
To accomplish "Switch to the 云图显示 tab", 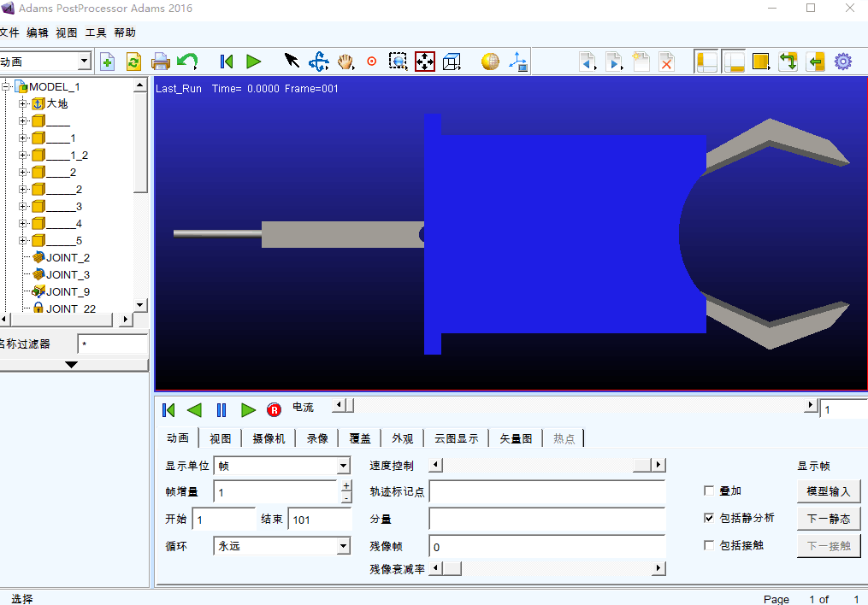I will (x=456, y=438).
